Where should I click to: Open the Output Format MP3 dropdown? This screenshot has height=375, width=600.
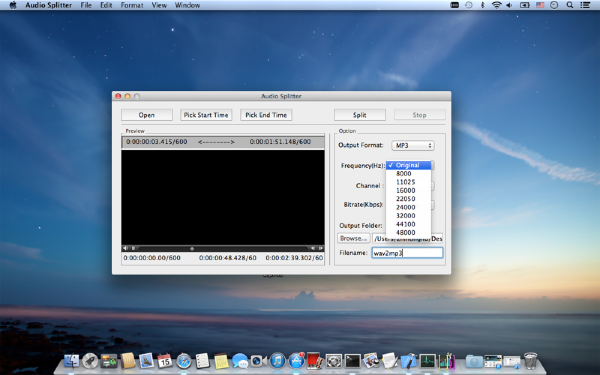(x=413, y=145)
